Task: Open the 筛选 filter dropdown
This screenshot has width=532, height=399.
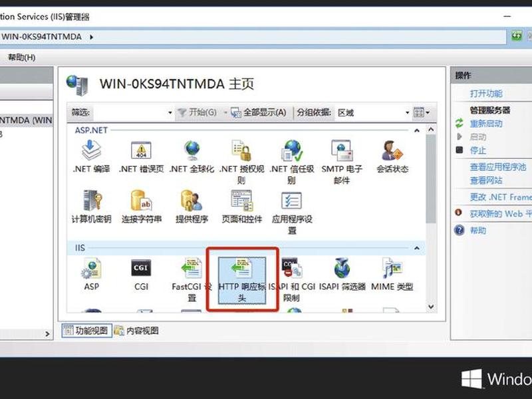Action: [x=170, y=112]
